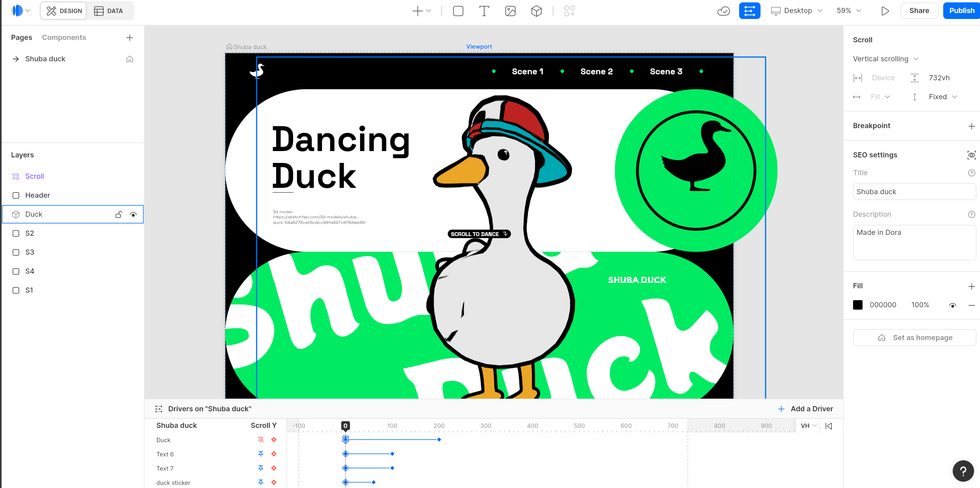Toggle the drivers timeline panel button
Screen dimensions: 980x488
click(749, 11)
